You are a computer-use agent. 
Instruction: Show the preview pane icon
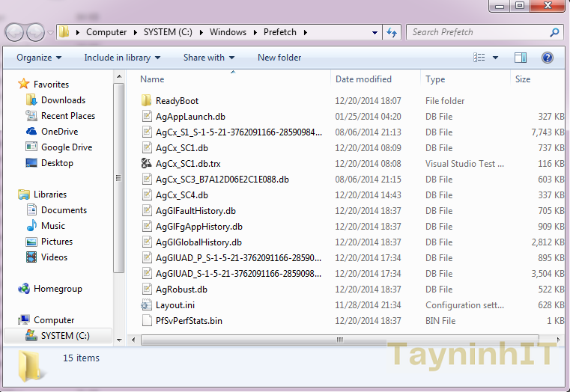tap(521, 58)
